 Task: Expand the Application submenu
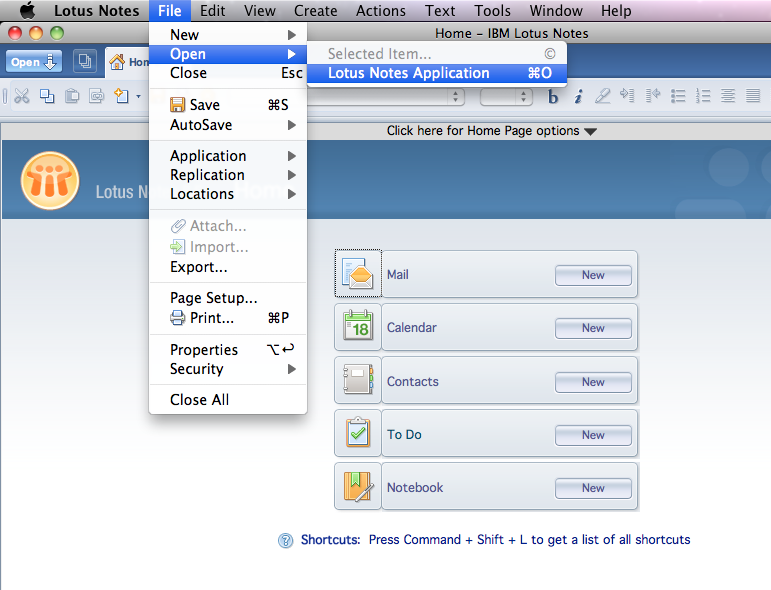click(228, 156)
